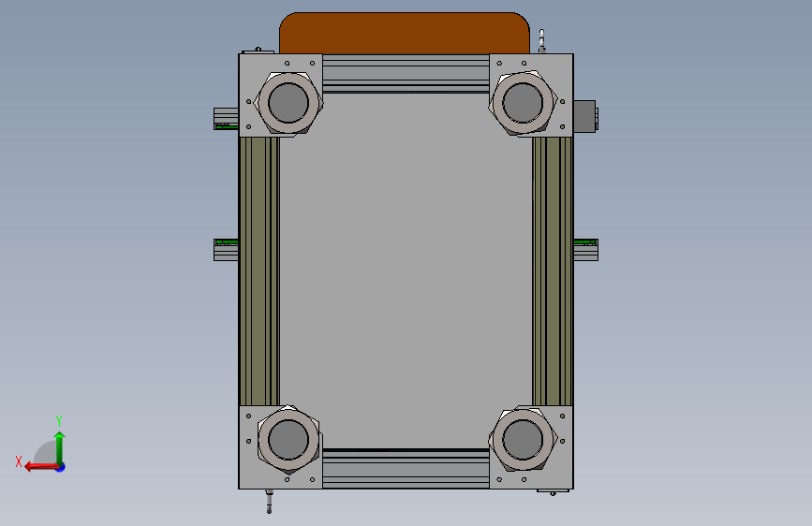Click the blue Z axis dot on triad
This screenshot has height=526, width=812.
coord(61,467)
